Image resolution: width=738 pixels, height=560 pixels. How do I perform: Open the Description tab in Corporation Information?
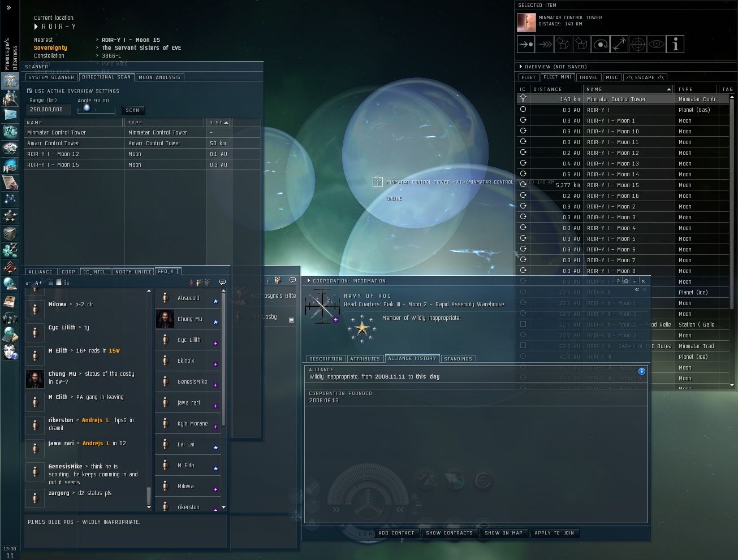(x=326, y=359)
